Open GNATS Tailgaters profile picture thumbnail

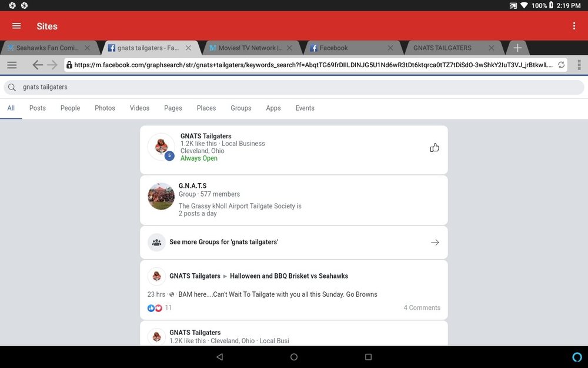(x=161, y=147)
